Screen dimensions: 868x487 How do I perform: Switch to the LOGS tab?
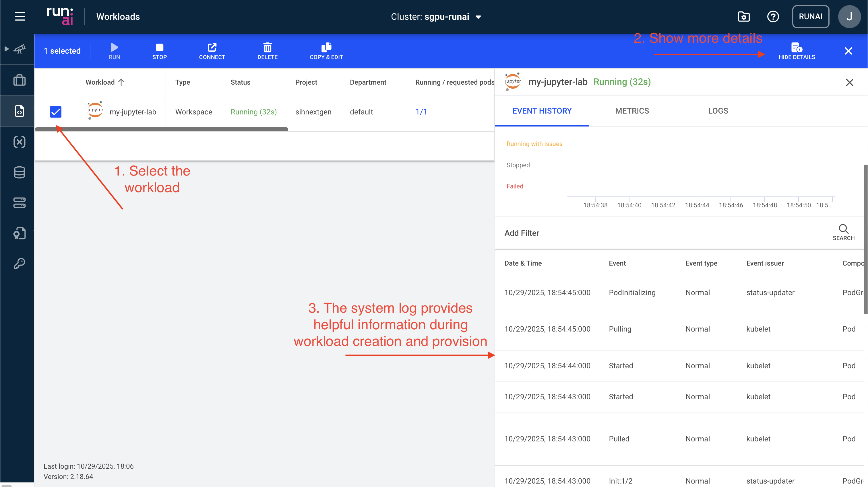tap(717, 111)
